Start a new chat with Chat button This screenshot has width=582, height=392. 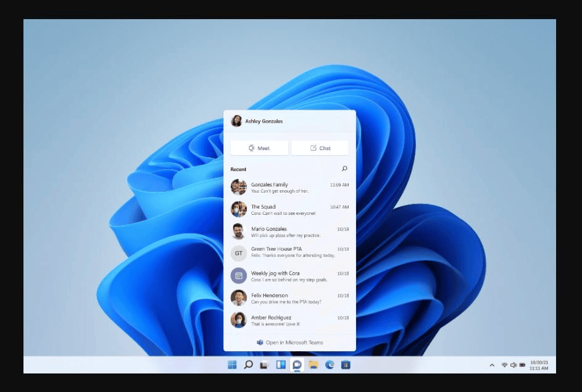320,148
